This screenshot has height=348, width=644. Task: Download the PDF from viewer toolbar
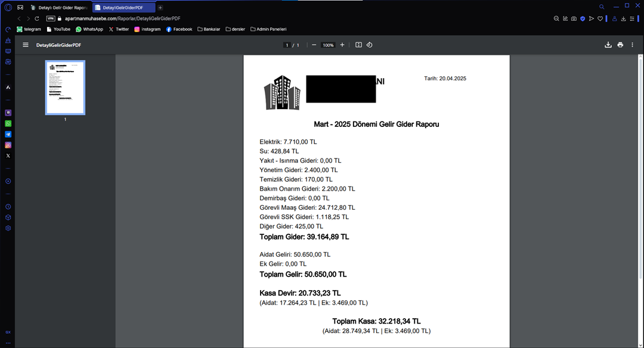click(x=608, y=45)
